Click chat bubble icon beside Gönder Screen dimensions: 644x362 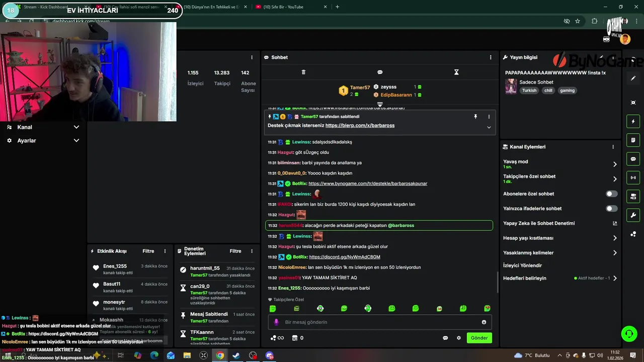(x=445, y=338)
